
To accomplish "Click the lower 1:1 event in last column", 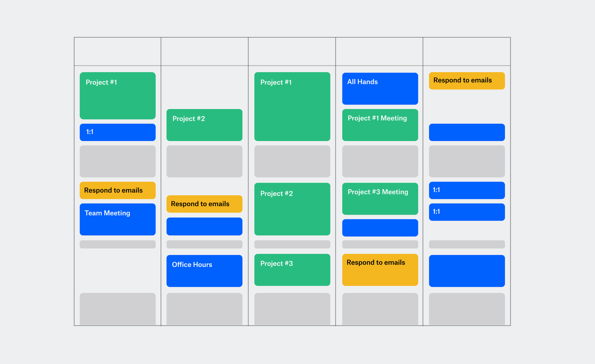I will pyautogui.click(x=467, y=212).
